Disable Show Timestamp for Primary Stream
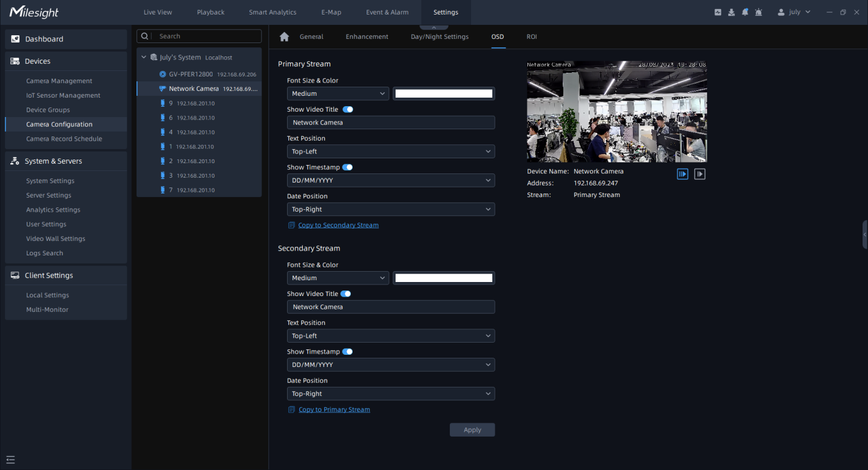Screen dimensions: 868x470 click(347, 167)
